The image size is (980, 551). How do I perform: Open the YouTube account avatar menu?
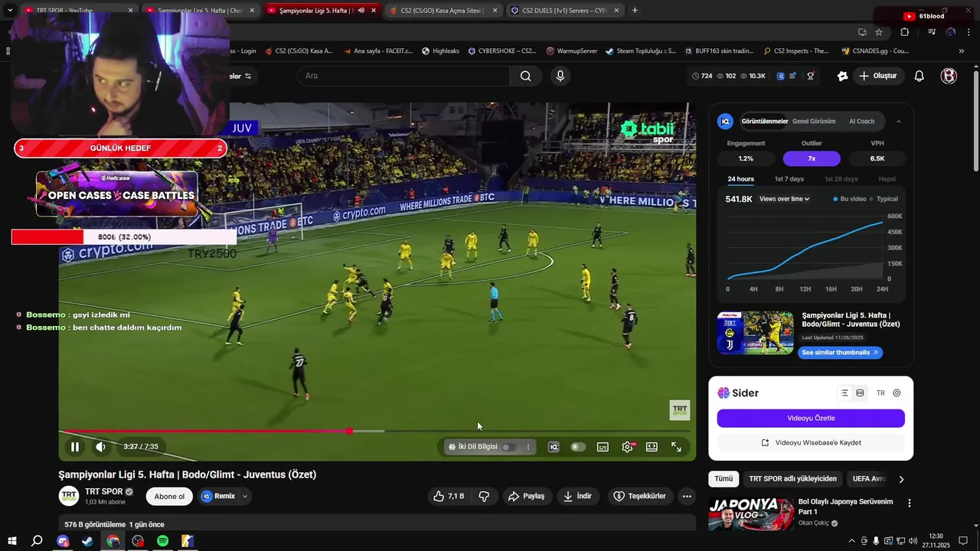(x=949, y=76)
